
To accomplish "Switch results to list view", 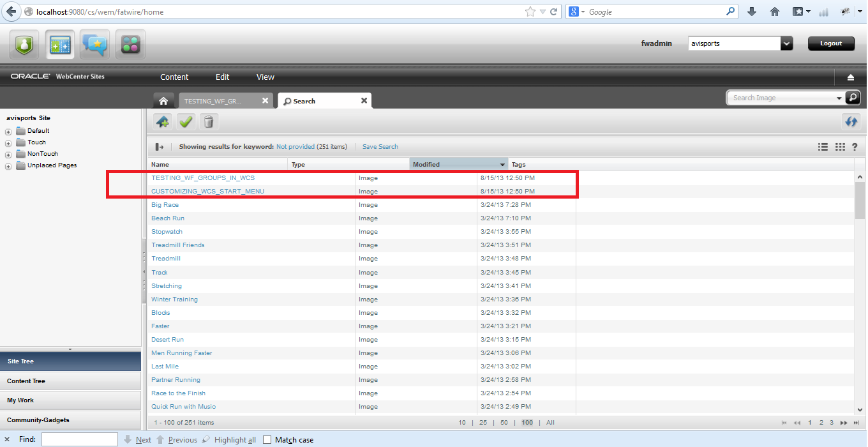I will tap(823, 146).
